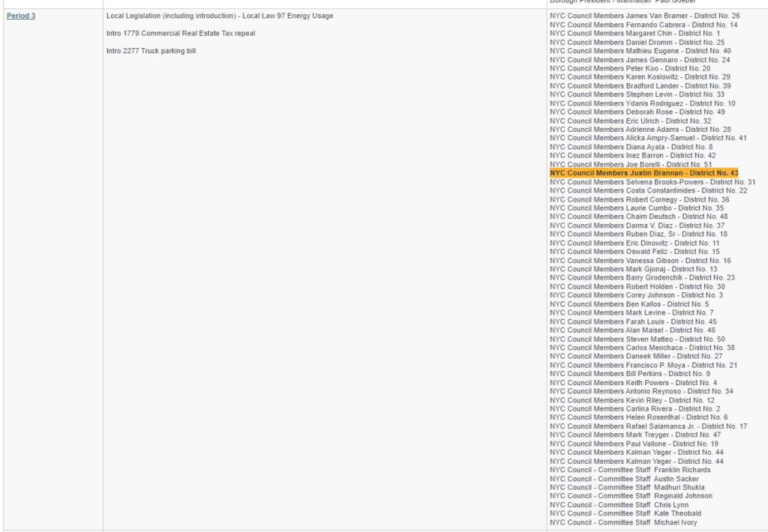Click Helen Rosenthal District No. 6
The height and width of the screenshot is (532, 768).
point(639,417)
